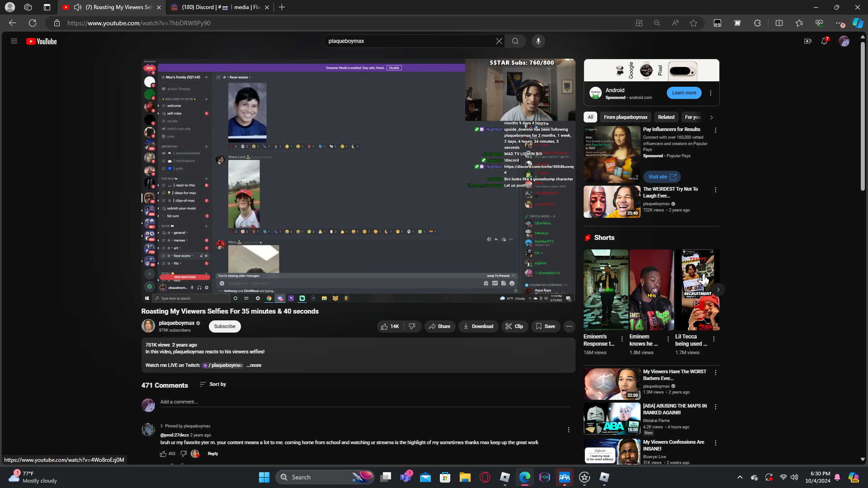The height and width of the screenshot is (488, 868).
Task: Open browser zoom control icon
Action: (x=657, y=23)
